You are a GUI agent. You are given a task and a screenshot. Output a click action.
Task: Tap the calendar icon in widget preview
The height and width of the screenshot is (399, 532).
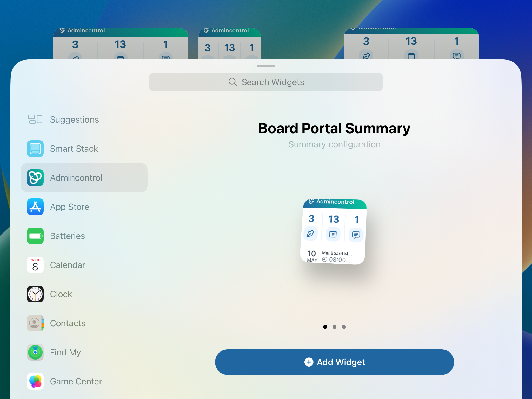pos(333,234)
